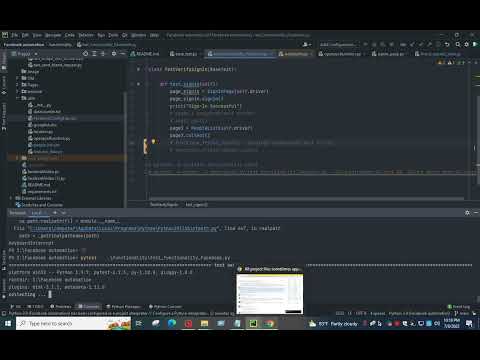
Task: Open the Windows notification center icon
Action: coord(469,323)
